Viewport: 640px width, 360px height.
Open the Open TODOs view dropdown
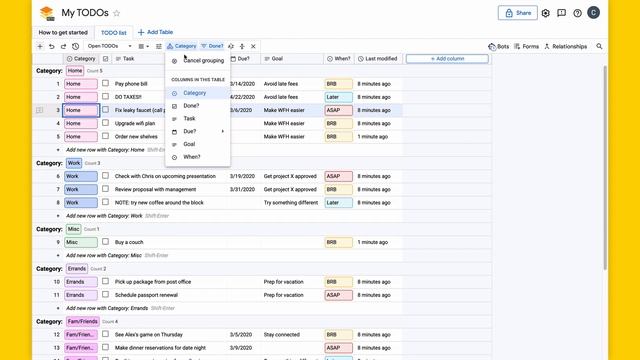[x=109, y=46]
